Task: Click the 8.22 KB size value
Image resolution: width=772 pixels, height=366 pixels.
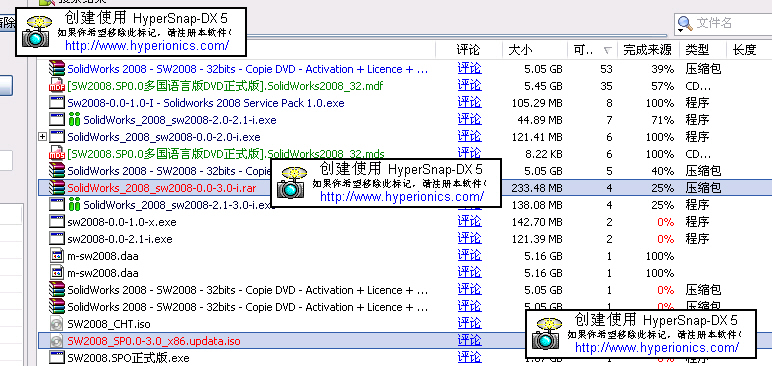Action: click(x=544, y=154)
